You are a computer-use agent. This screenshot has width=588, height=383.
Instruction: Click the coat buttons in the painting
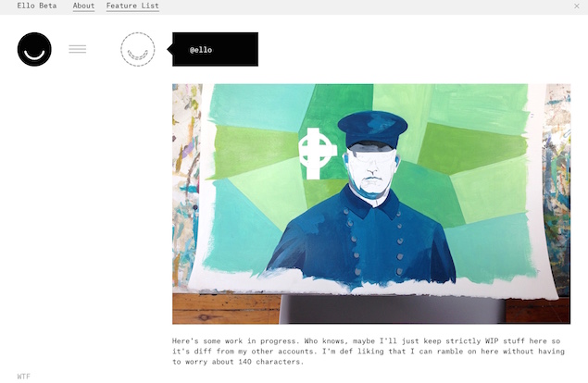point(375,240)
